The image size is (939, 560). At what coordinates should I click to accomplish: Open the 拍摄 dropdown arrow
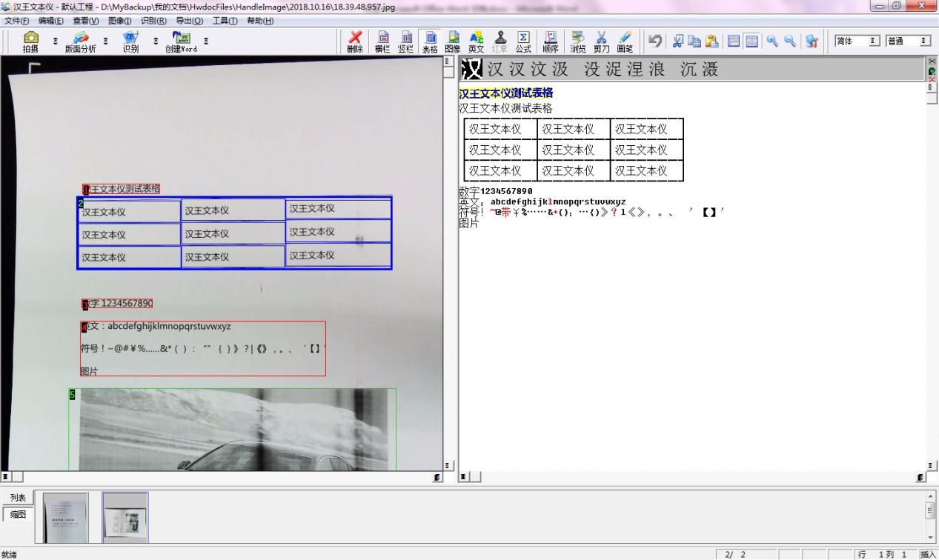pyautogui.click(x=55, y=41)
